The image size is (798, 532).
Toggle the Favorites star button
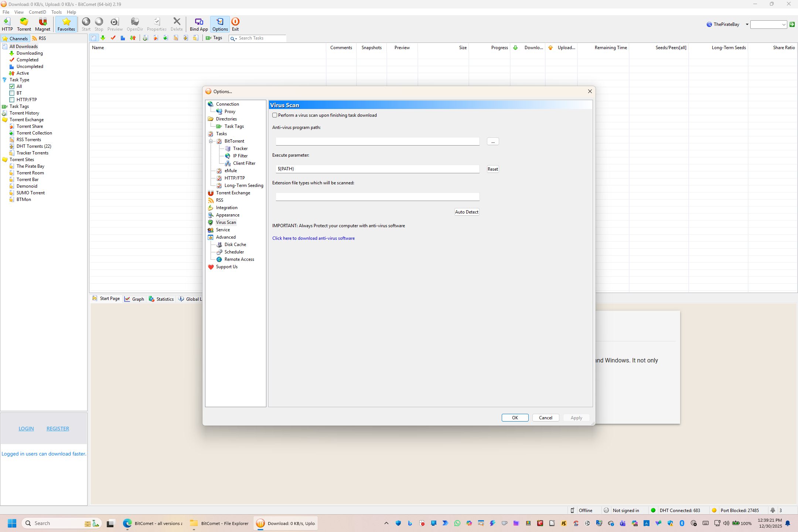coord(66,24)
